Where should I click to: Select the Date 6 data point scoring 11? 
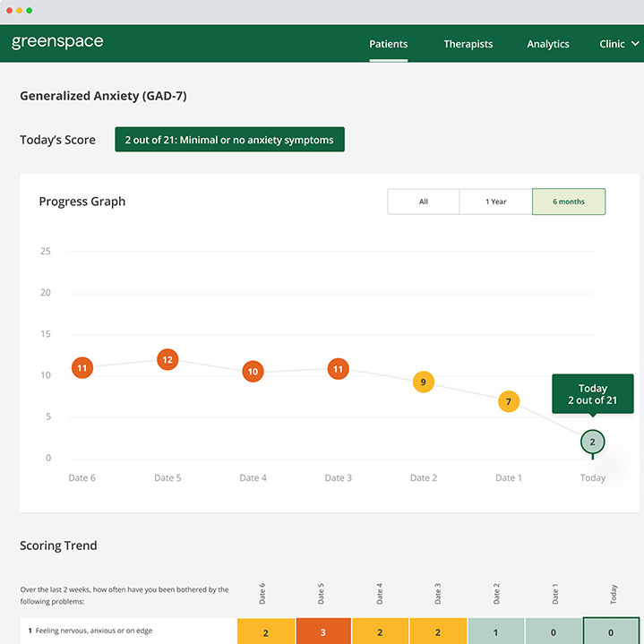[x=82, y=368]
